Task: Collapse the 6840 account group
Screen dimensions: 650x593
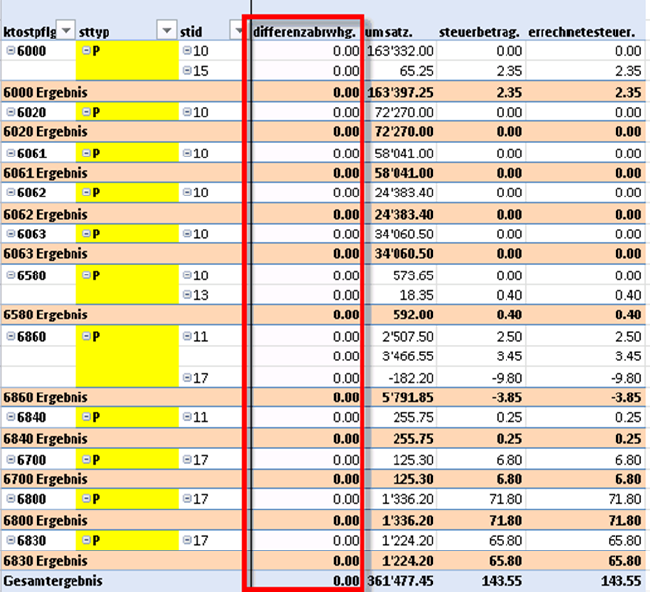Action: [x=11, y=417]
